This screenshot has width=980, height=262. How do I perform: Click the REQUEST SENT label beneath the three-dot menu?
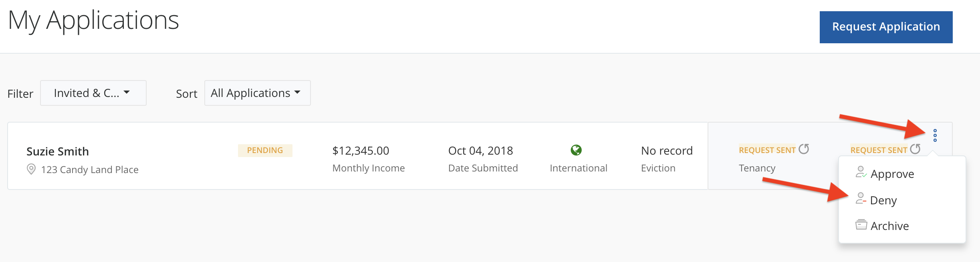click(879, 150)
